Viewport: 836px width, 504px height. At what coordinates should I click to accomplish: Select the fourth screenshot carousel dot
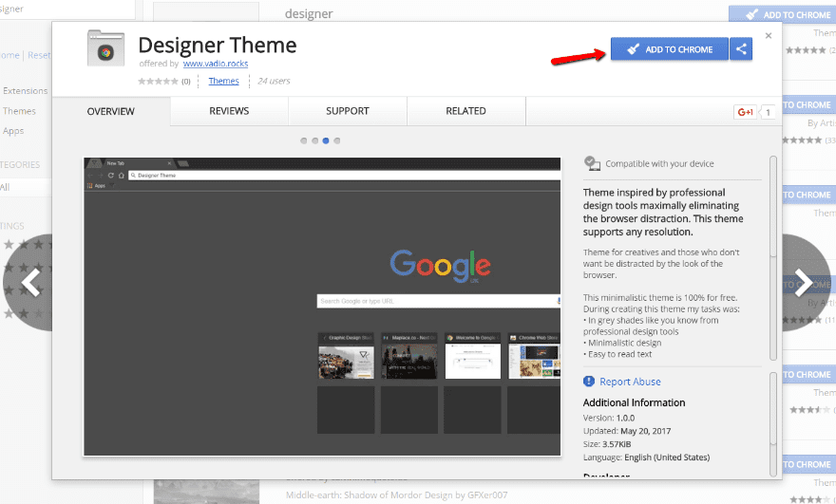click(x=337, y=140)
